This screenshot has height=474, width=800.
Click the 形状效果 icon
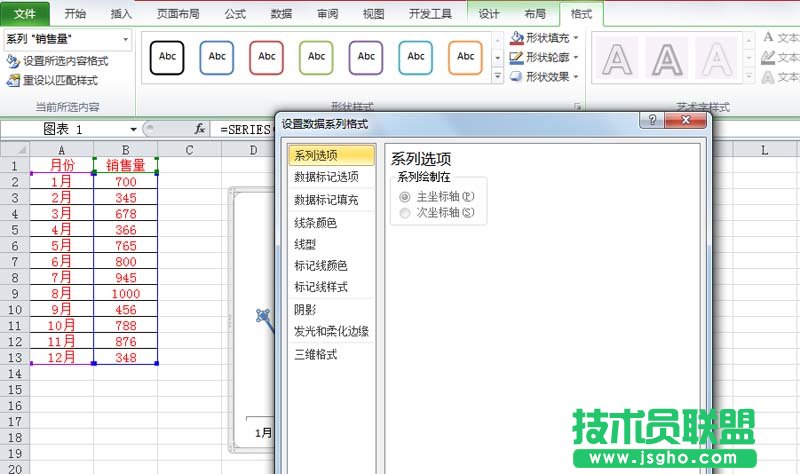[517, 77]
